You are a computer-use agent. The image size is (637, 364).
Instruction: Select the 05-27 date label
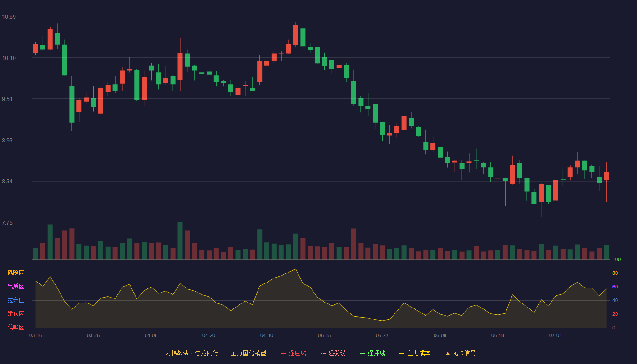point(382,335)
